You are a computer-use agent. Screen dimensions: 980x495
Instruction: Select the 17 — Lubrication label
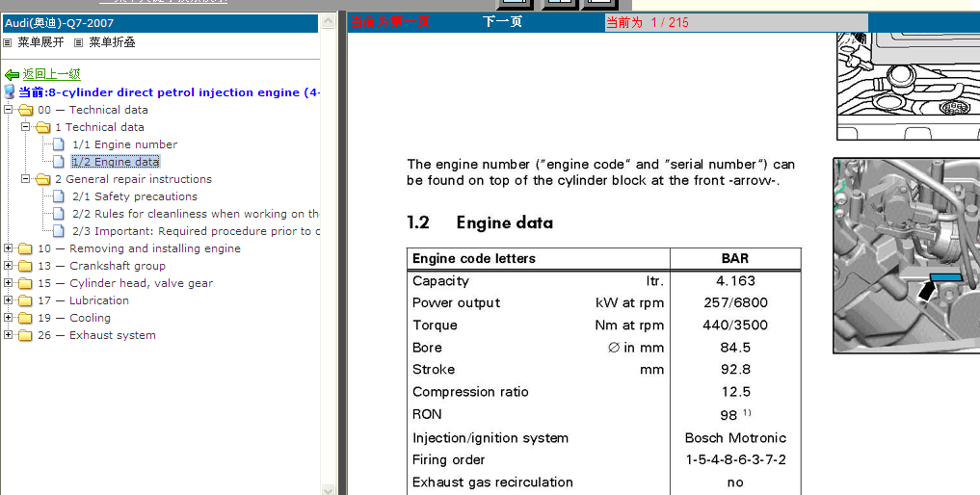pyautogui.click(x=83, y=300)
